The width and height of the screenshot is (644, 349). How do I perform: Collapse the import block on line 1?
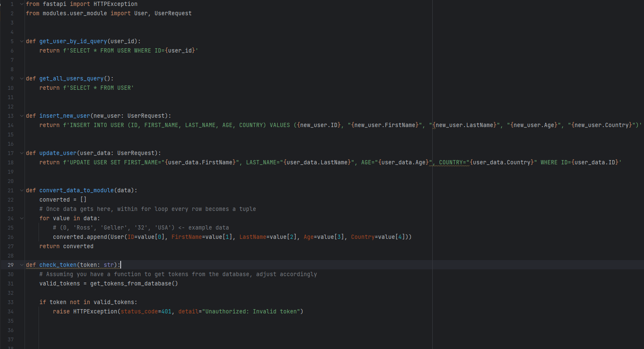pyautogui.click(x=22, y=4)
